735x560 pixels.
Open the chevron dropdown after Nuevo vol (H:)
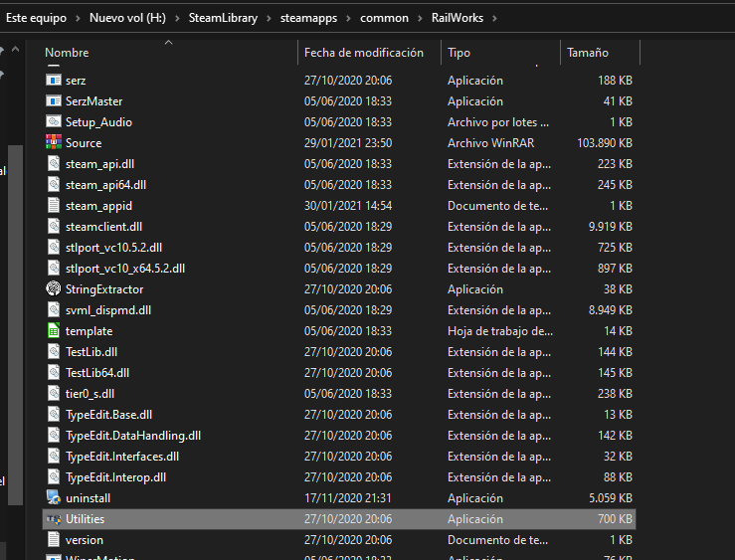pos(177,18)
